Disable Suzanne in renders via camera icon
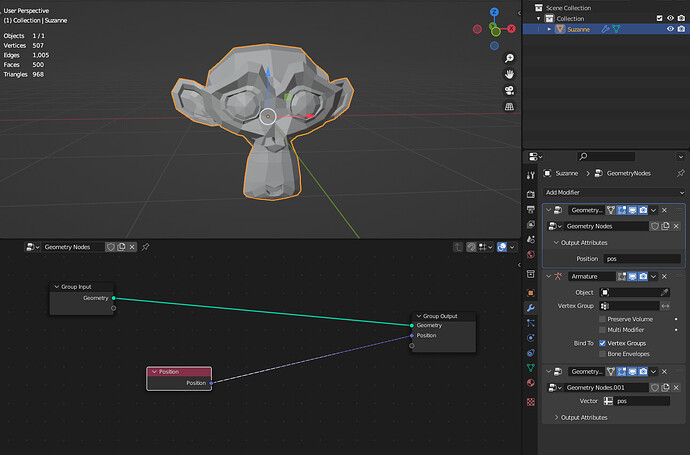690x455 pixels. click(x=681, y=29)
